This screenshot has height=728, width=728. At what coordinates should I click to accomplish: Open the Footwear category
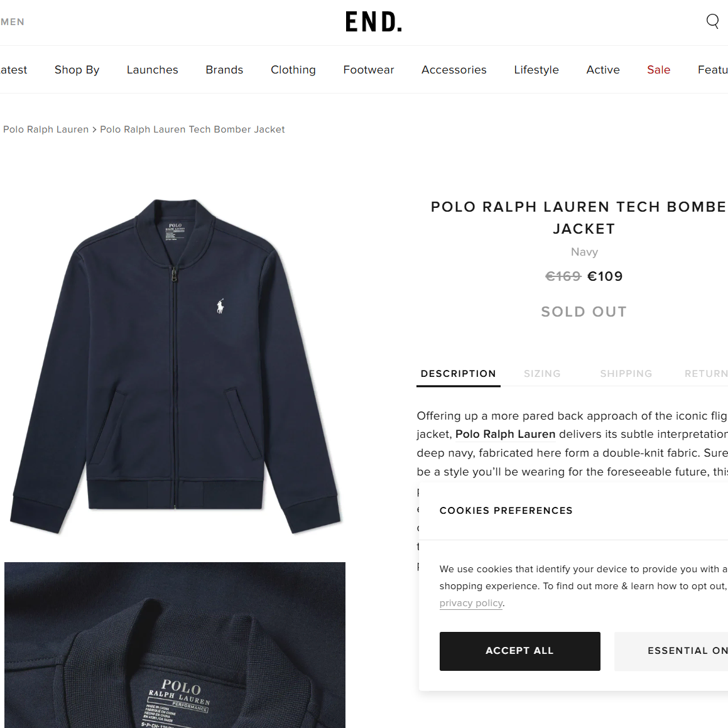[368, 70]
